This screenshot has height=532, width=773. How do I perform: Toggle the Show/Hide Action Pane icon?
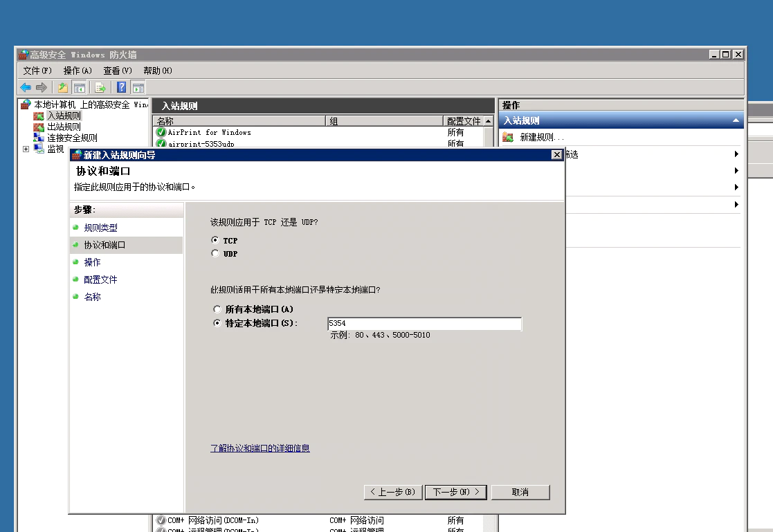[x=138, y=87]
